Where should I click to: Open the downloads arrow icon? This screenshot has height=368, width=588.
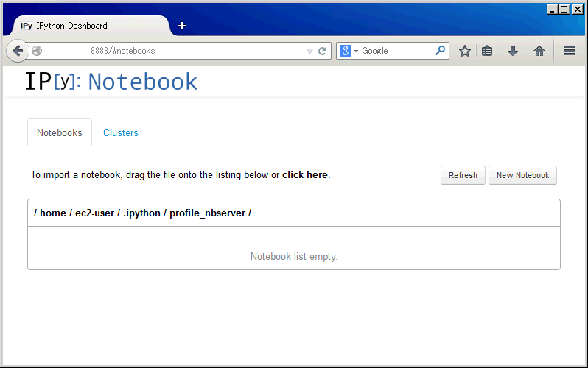click(x=513, y=51)
